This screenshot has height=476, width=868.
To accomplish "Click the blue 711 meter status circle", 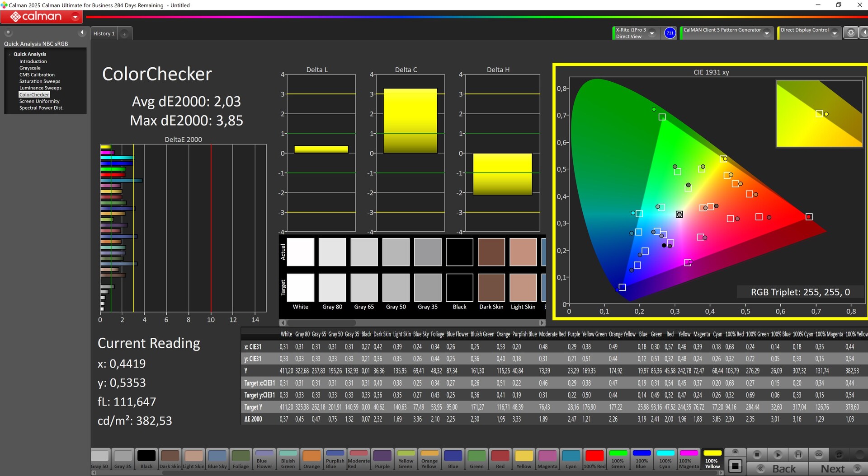I will coord(670,33).
